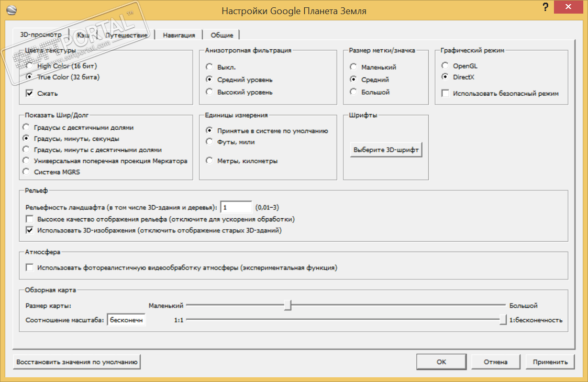
Task: Choose Универсальная поперечная проекция Меркатора
Action: coord(105,161)
